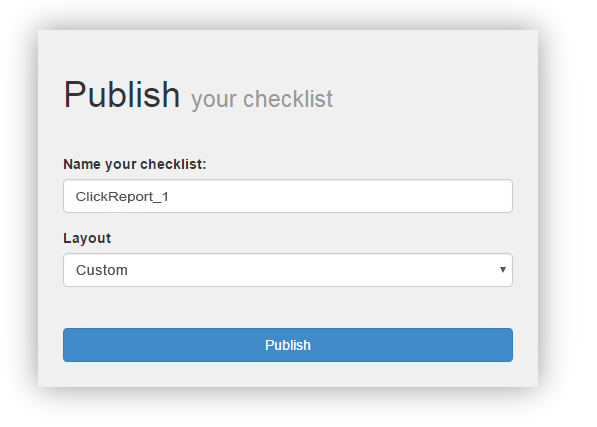
Task: Click the 'Layout' field label
Action: pyautogui.click(x=87, y=238)
